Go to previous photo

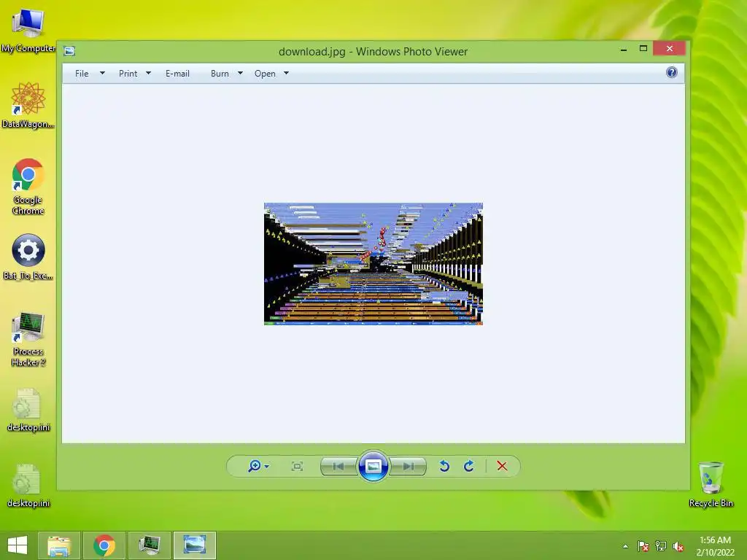click(x=338, y=466)
